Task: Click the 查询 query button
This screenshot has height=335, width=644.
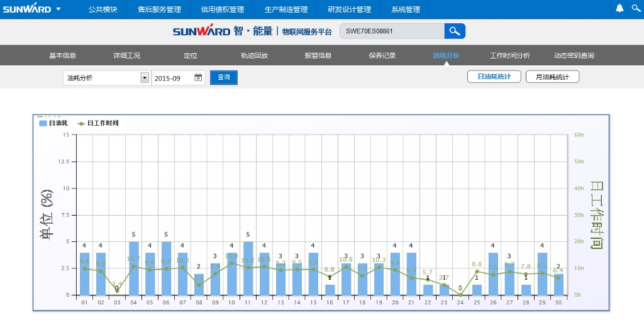Action: (x=224, y=77)
